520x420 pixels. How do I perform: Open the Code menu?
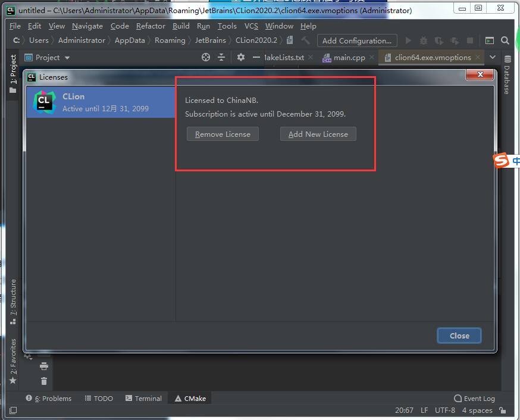120,26
